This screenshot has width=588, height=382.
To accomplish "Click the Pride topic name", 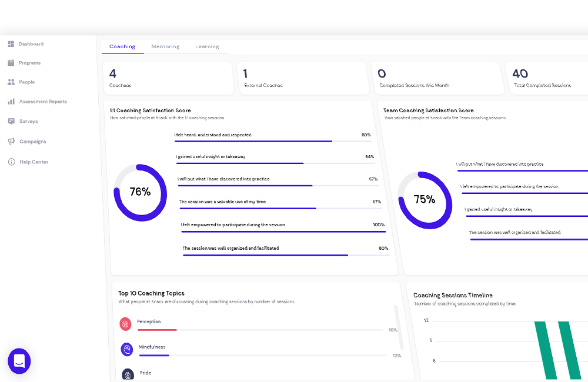I will (x=145, y=373).
